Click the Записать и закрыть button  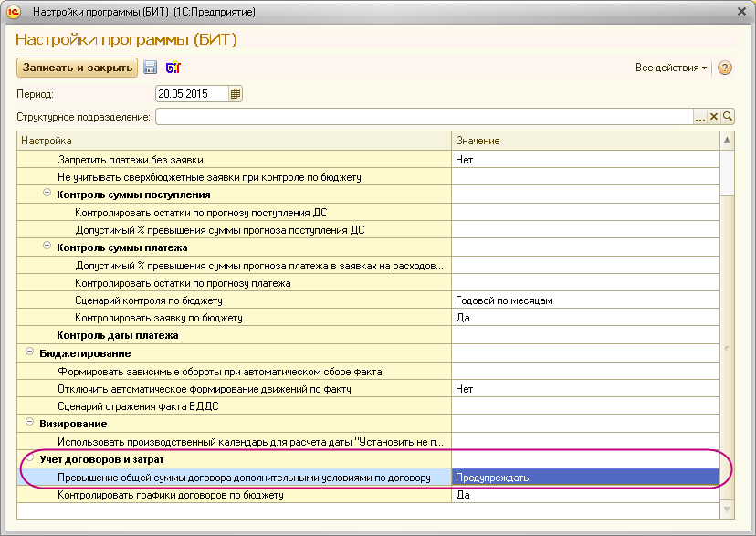click(x=77, y=68)
